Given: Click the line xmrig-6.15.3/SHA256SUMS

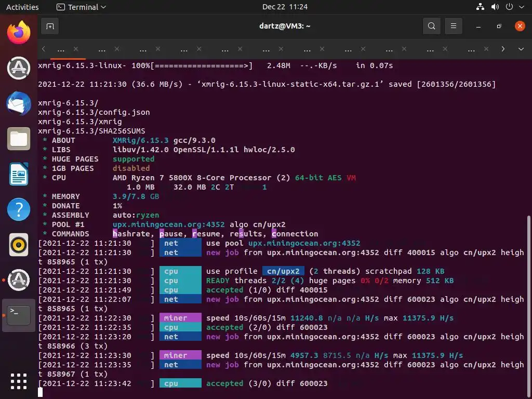Looking at the screenshot, I should 91,131.
